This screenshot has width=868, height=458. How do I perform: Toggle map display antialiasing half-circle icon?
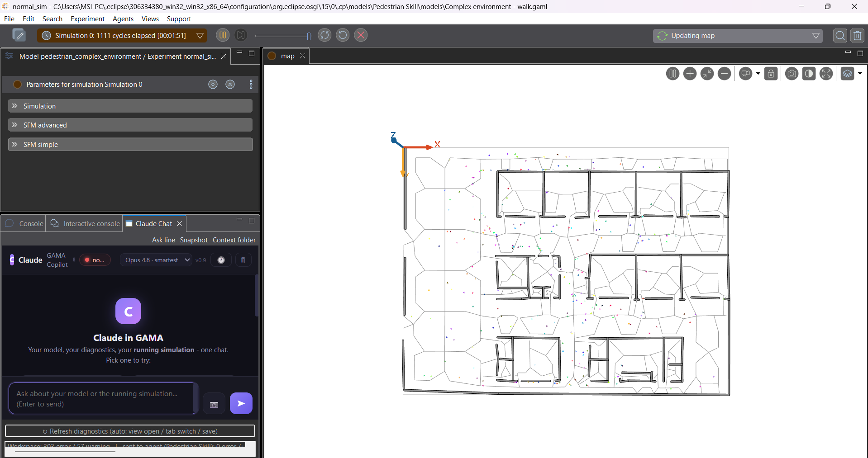tap(809, 74)
